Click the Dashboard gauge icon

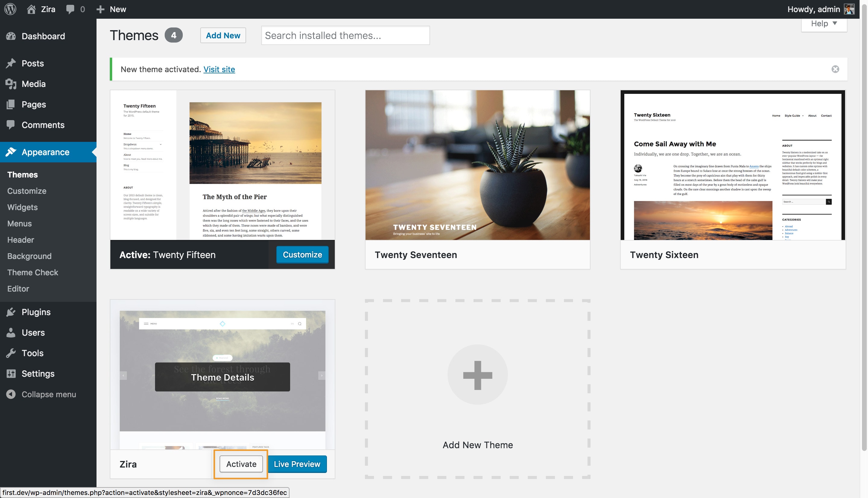[x=11, y=36]
